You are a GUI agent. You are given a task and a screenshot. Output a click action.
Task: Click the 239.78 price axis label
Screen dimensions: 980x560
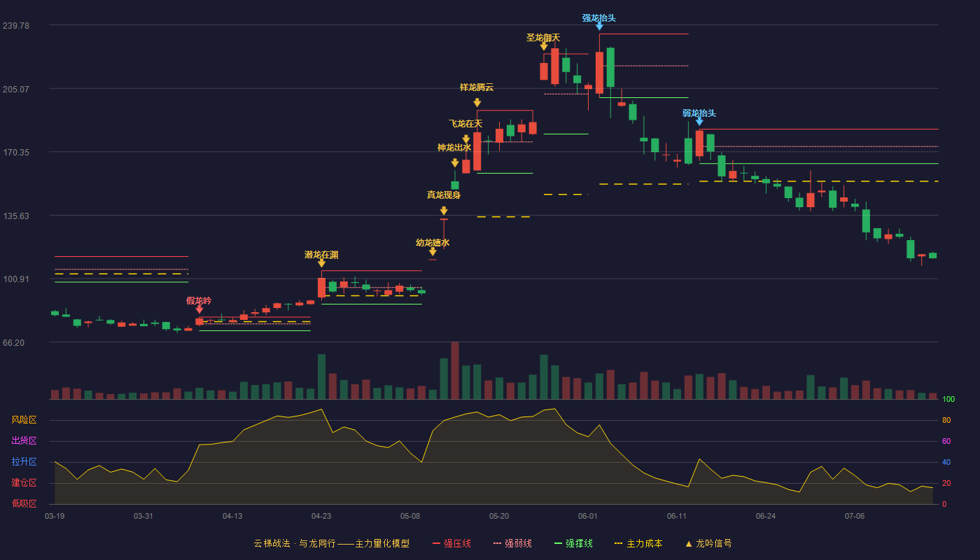pyautogui.click(x=16, y=25)
